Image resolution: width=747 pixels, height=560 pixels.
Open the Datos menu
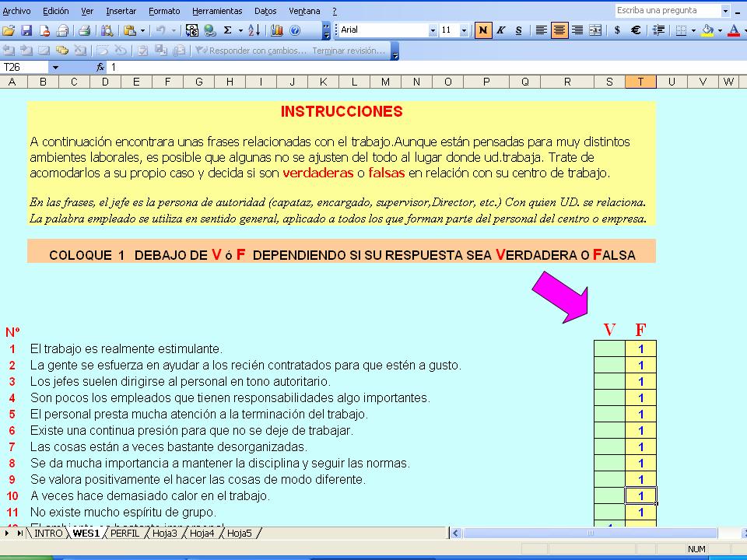coord(265,10)
